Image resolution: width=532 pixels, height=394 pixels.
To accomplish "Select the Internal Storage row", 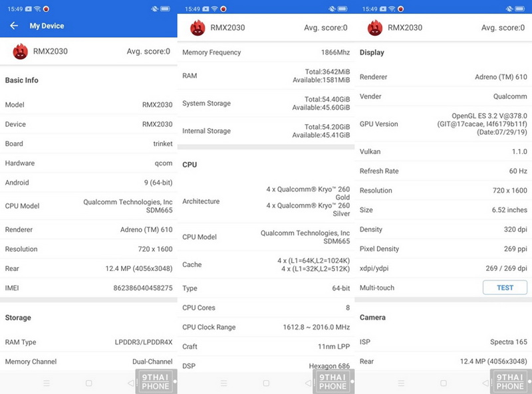I will [x=266, y=131].
